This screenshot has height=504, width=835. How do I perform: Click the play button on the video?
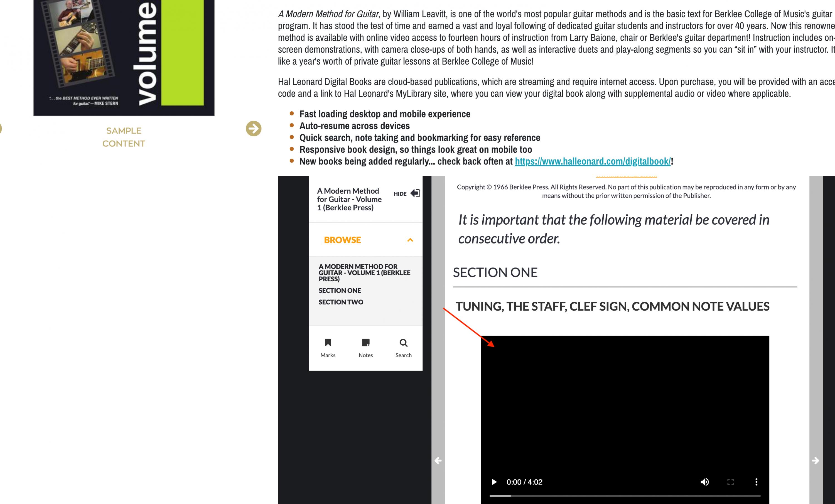494,482
